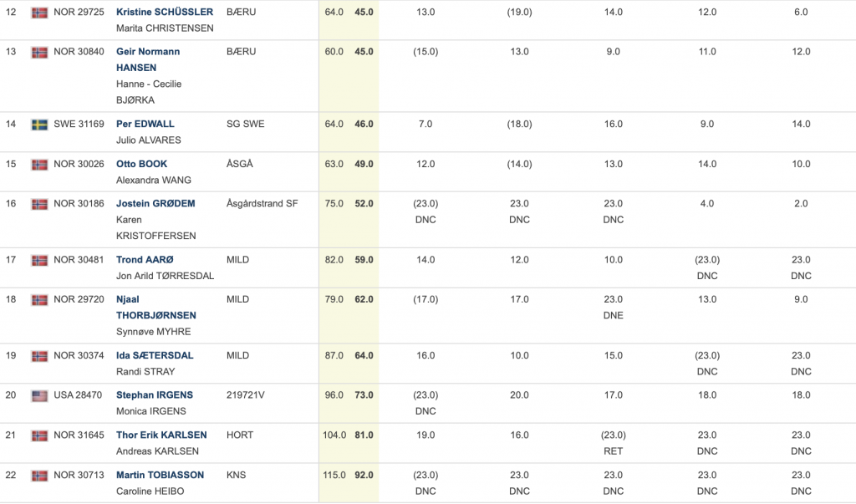Image resolution: width=856 pixels, height=504 pixels.
Task: Open Stephan IRGENS profile link
Action: click(154, 395)
